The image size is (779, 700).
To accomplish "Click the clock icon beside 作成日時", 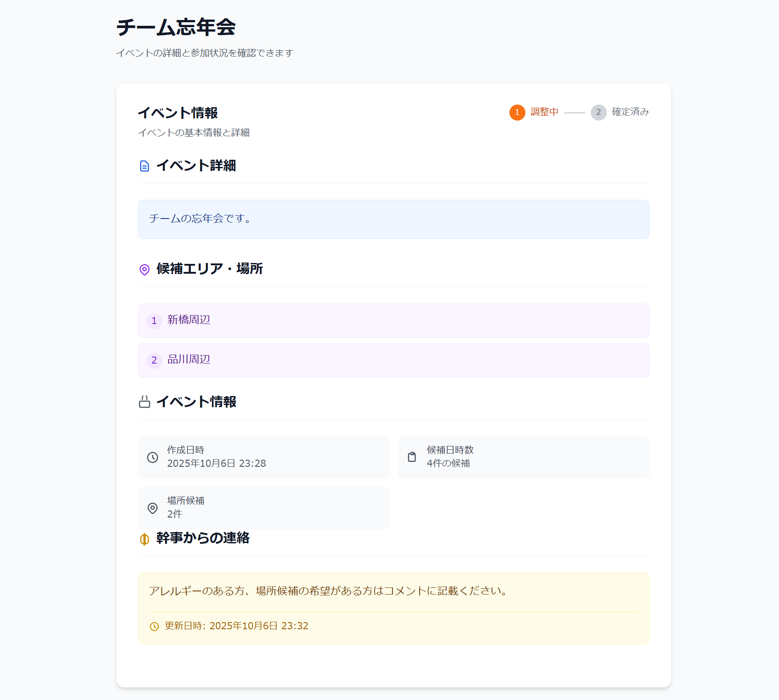I will (x=153, y=457).
